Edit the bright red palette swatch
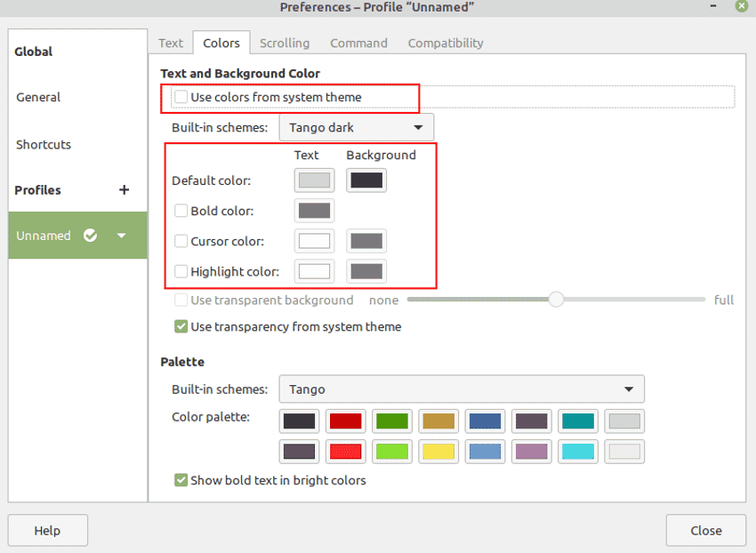Image resolution: width=756 pixels, height=553 pixels. (346, 452)
